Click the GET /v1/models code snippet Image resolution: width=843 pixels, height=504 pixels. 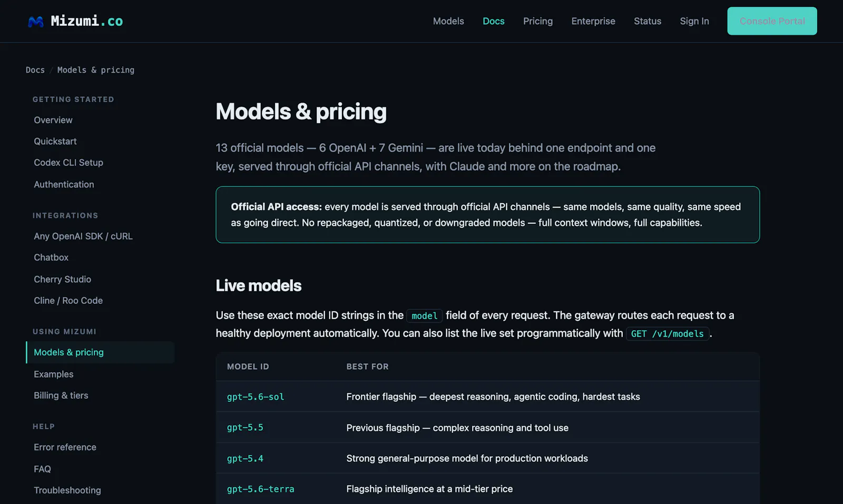tap(667, 333)
